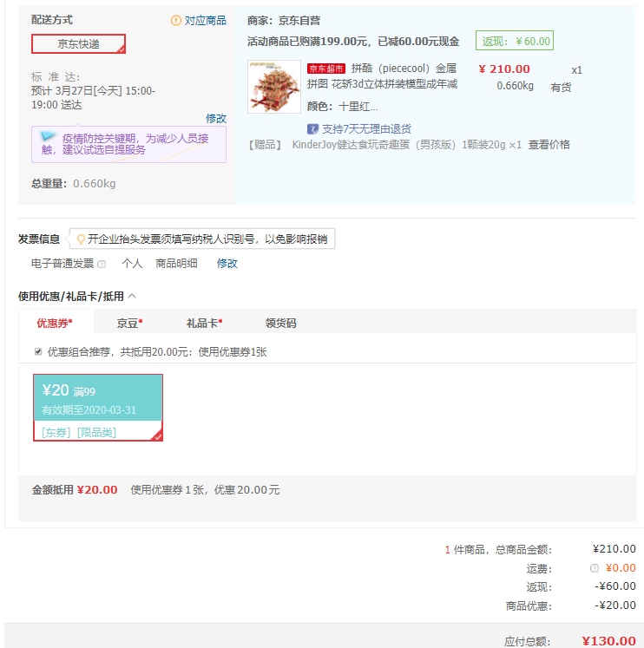Click the 返现 -¥60.00 value in the total summary
The width and height of the screenshot is (644, 648).
pos(615,586)
